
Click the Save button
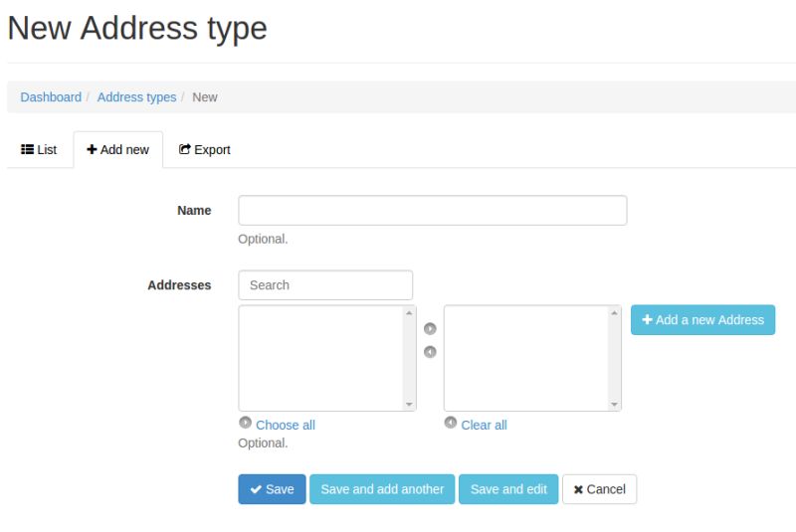[x=272, y=489]
